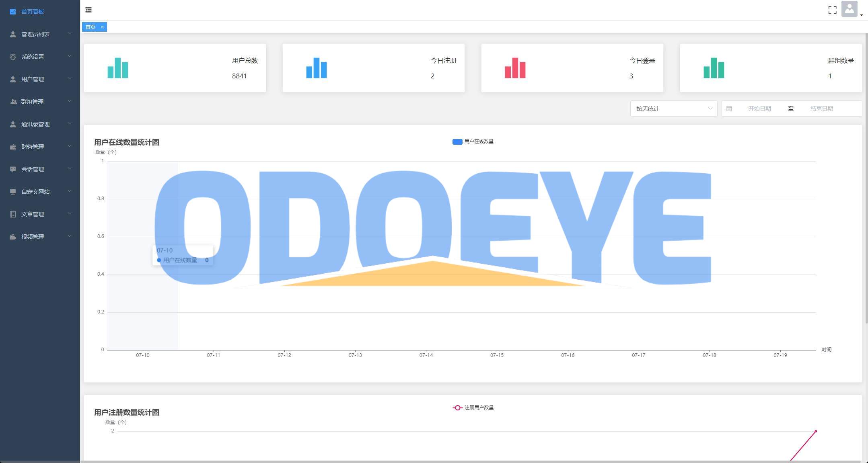Open the 财务管理 menu label

pos(33,147)
